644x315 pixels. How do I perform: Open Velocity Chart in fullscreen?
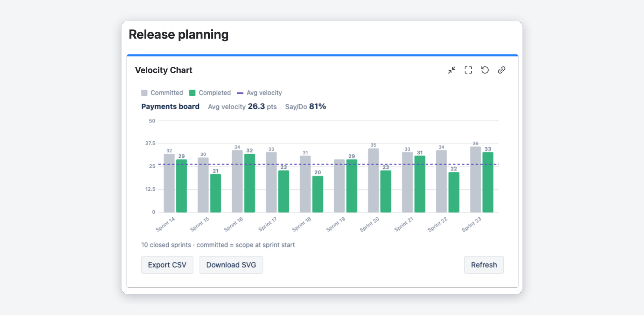tap(468, 70)
